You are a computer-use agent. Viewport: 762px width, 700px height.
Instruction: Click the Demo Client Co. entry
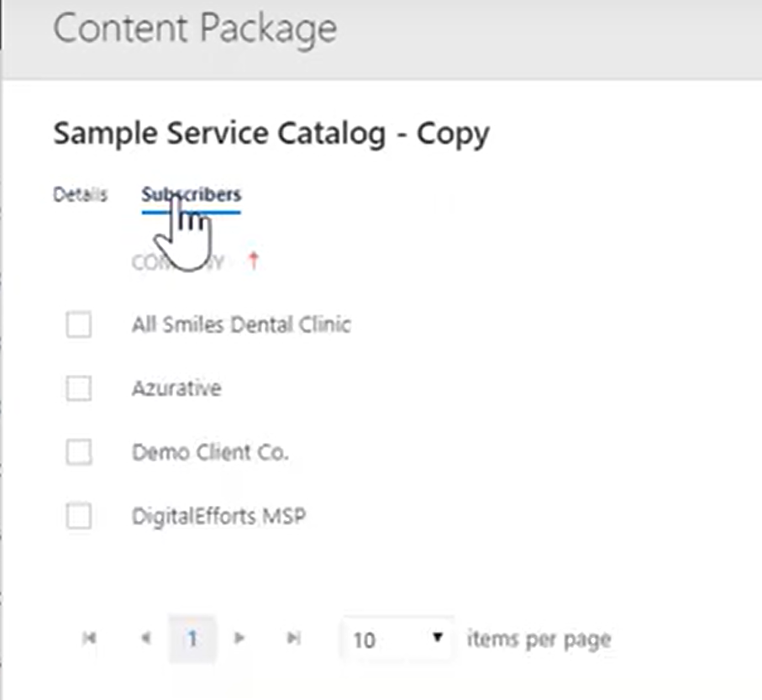(210, 452)
